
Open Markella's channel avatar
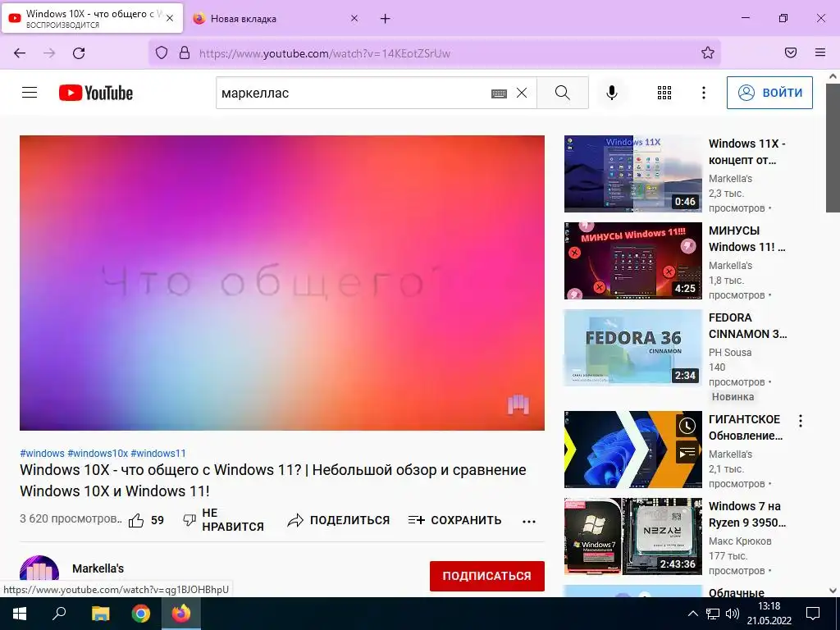(39, 569)
